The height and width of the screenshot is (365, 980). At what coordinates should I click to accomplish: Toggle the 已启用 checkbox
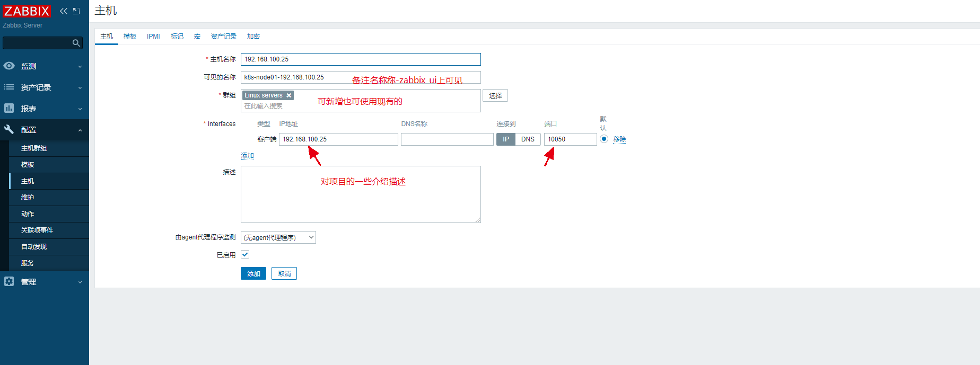pos(245,255)
